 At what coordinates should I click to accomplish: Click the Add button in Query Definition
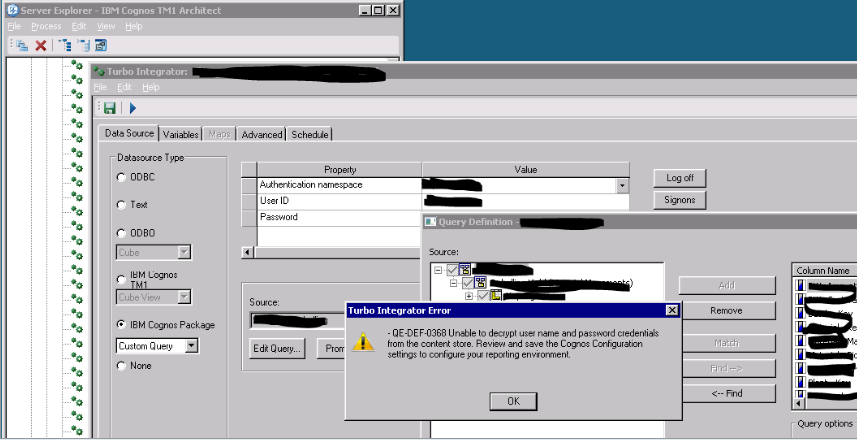point(726,285)
